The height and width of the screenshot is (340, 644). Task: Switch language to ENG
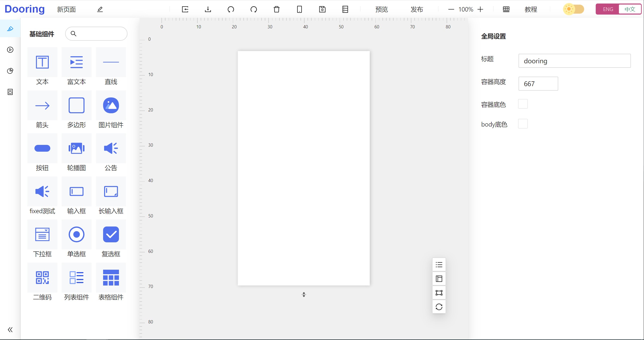click(608, 9)
